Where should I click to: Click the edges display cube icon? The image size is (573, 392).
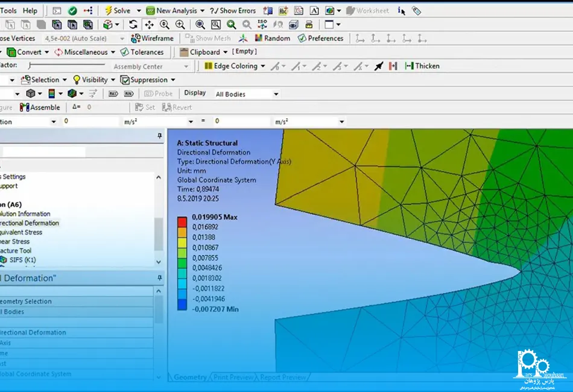[72, 93]
